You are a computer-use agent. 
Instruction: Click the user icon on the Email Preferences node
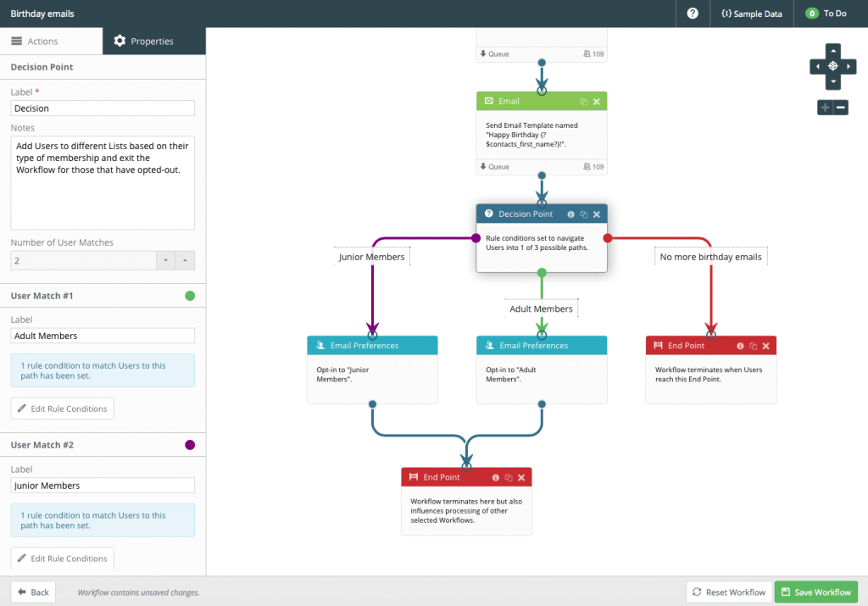[319, 345]
